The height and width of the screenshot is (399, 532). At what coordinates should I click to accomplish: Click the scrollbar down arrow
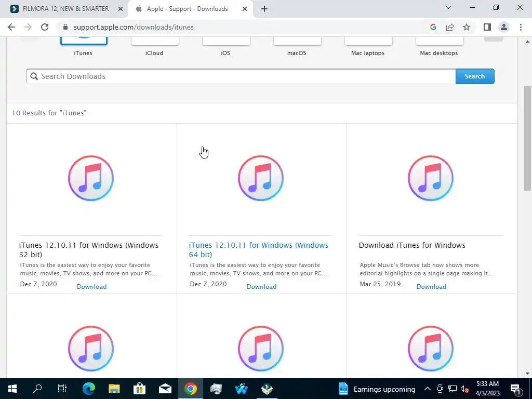point(527,374)
